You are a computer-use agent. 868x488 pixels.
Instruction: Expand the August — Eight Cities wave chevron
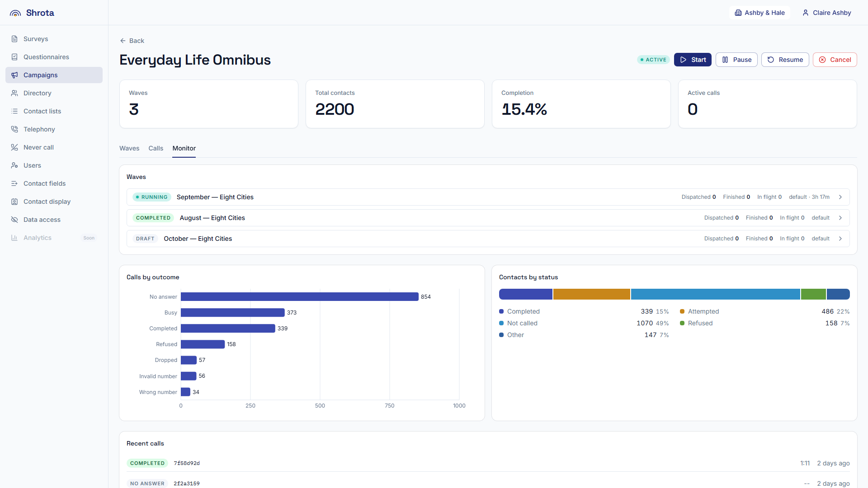click(x=840, y=218)
